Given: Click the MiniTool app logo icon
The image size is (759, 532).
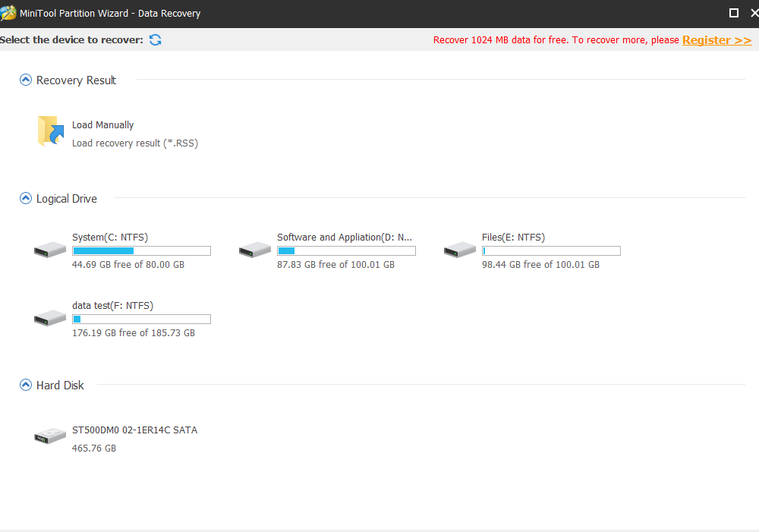Looking at the screenshot, I should (x=8, y=13).
